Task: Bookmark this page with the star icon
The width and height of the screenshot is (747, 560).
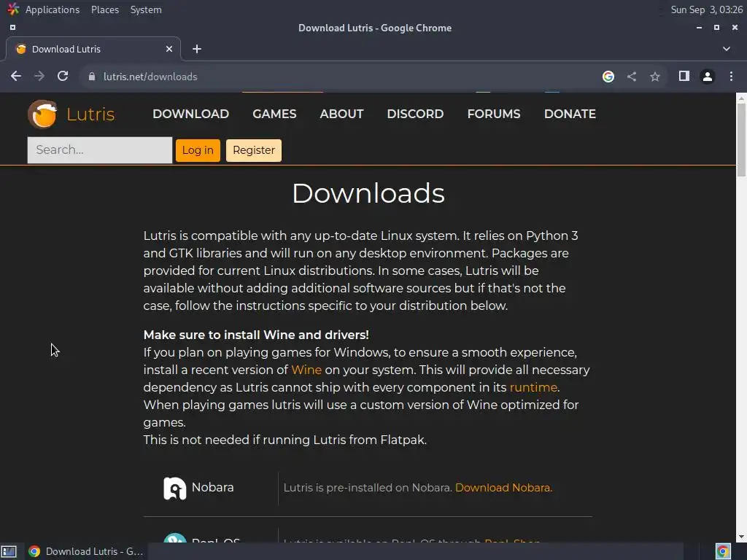Action: [655, 77]
